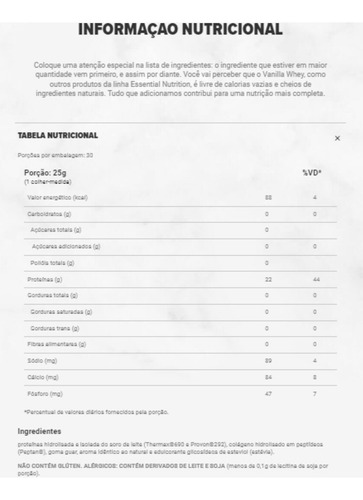
Task: Collapse Tabela Nutricional with the X icon
Action: pos(337,138)
